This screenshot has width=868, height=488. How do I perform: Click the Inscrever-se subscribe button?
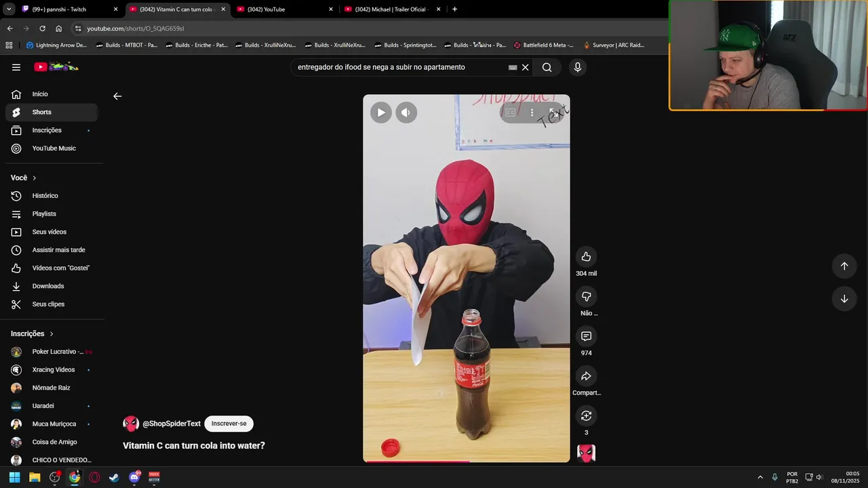(229, 424)
